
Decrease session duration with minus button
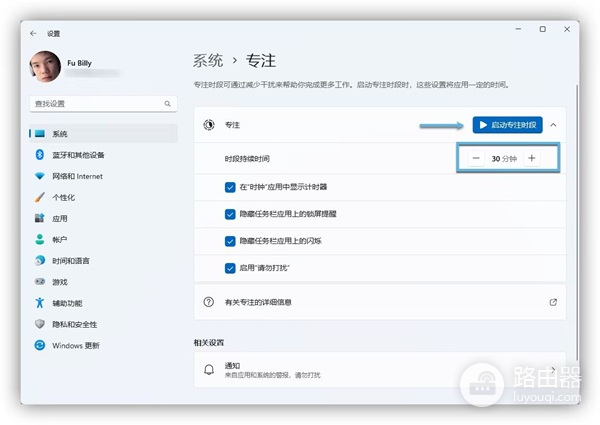(476, 158)
